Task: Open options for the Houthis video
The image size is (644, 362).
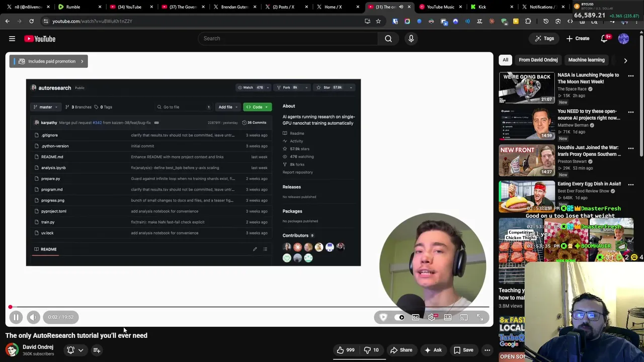Action: point(630,148)
